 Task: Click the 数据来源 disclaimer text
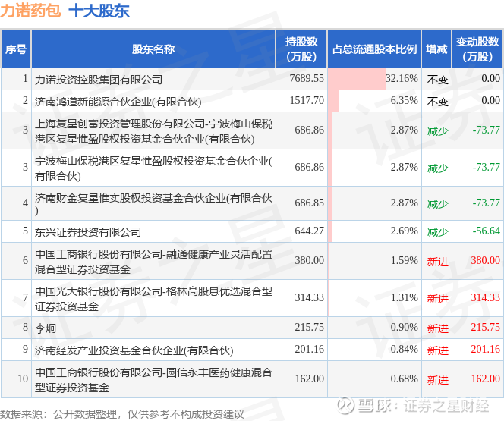(x=122, y=414)
